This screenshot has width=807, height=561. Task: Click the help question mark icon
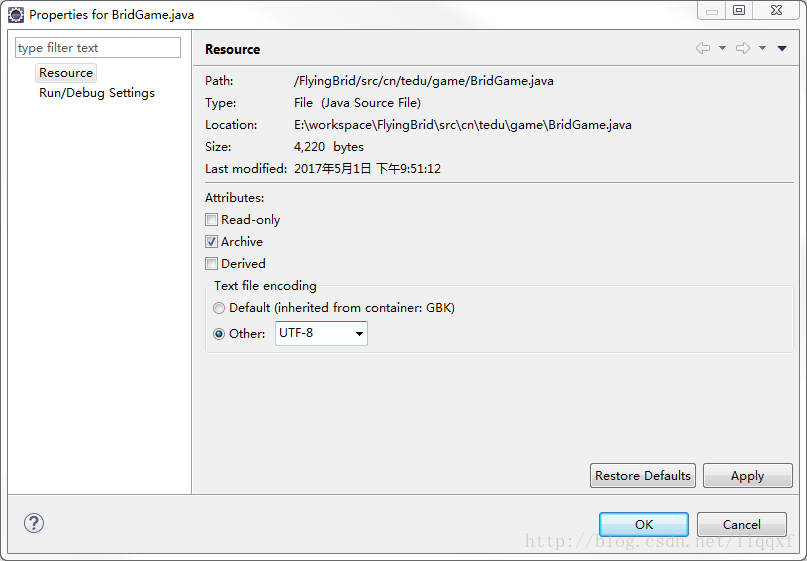pyautogui.click(x=34, y=523)
